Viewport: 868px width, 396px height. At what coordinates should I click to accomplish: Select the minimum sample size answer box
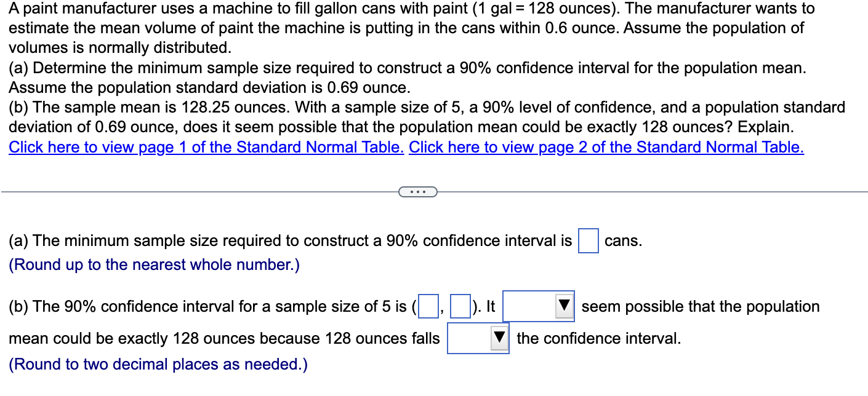pos(588,241)
